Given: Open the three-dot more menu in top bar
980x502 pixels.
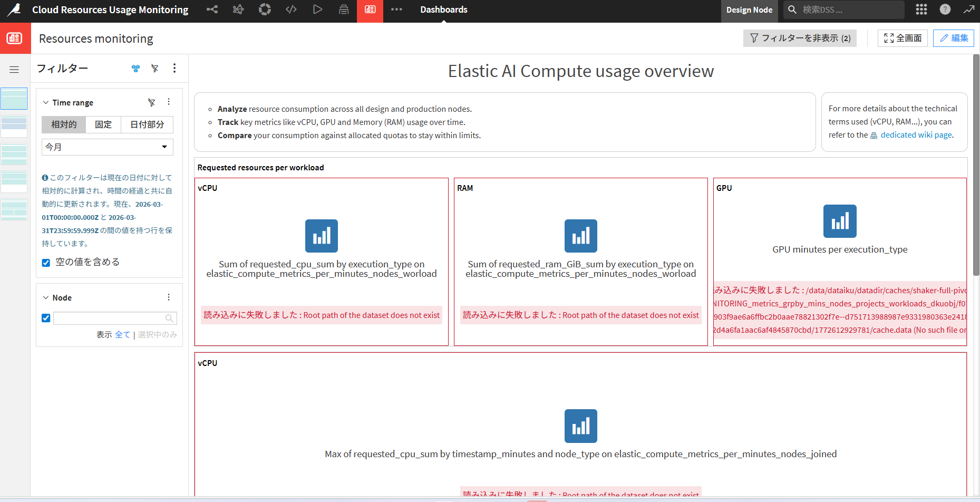Looking at the screenshot, I should (396, 9).
